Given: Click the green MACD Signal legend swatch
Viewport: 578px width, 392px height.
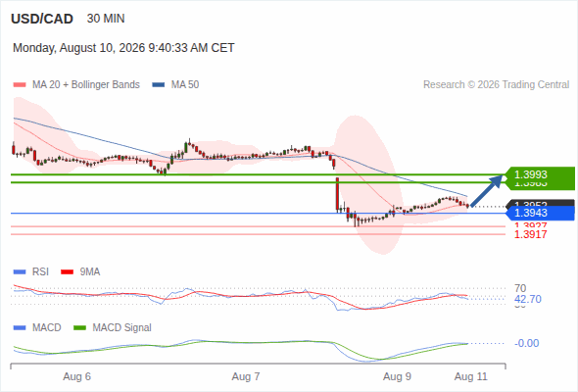Looking at the screenshot, I should 79,328.
